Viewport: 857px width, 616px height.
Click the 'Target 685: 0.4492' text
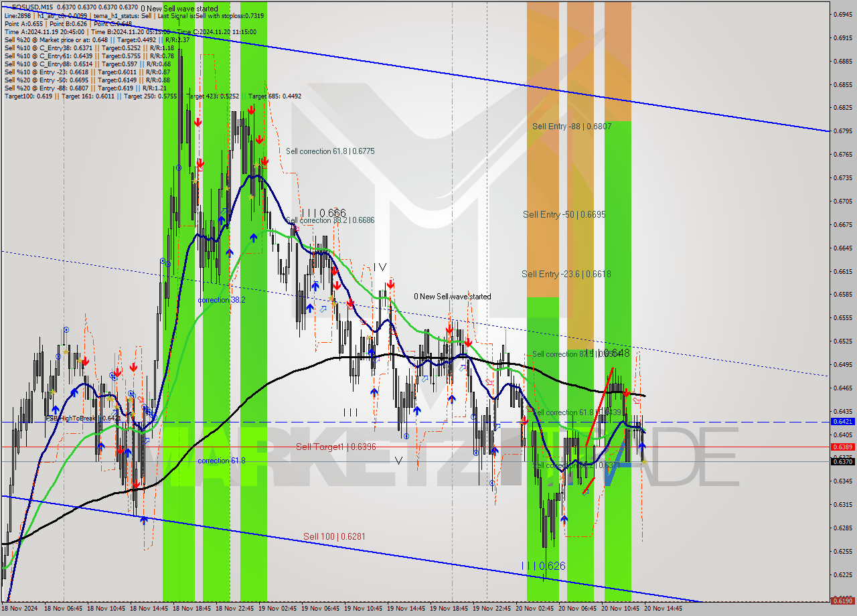pyautogui.click(x=275, y=96)
